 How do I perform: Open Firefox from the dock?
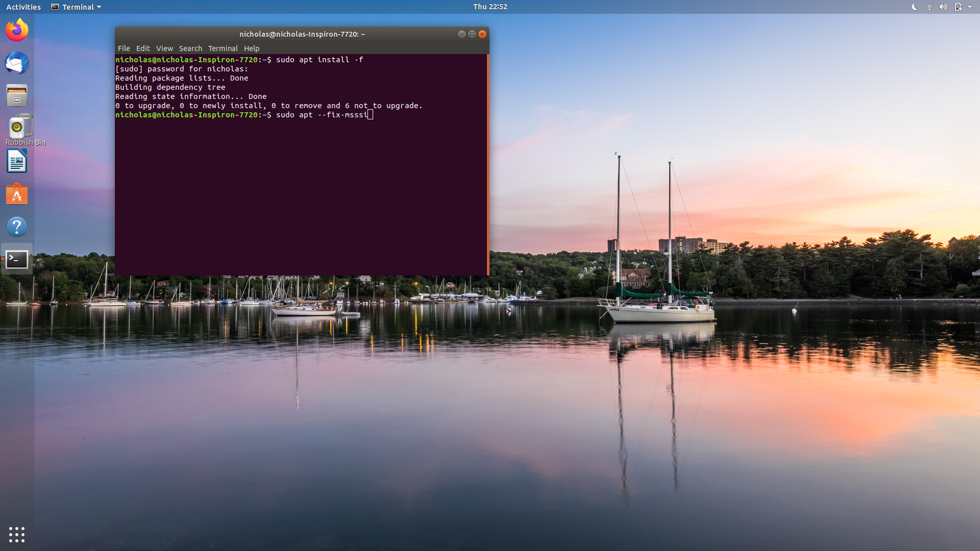(17, 30)
